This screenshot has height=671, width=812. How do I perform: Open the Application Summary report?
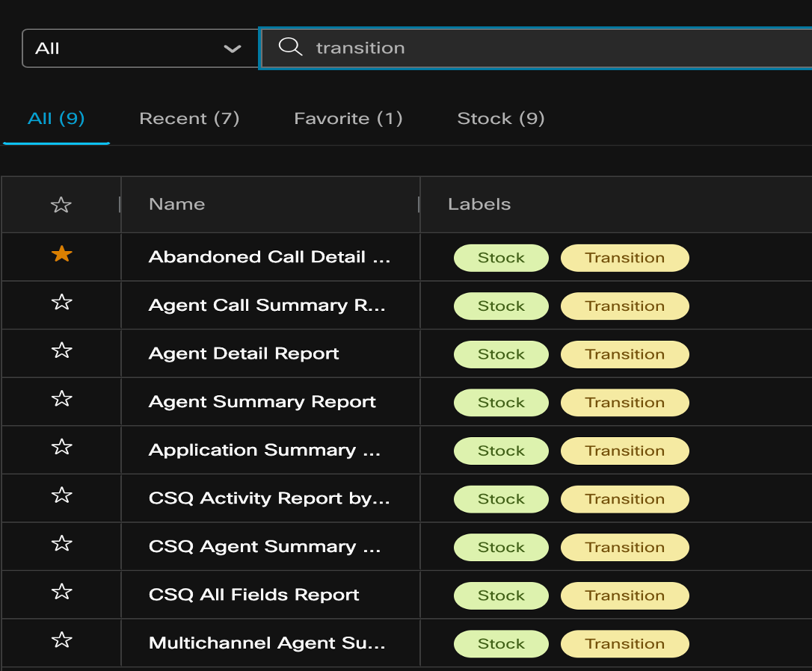coord(265,450)
